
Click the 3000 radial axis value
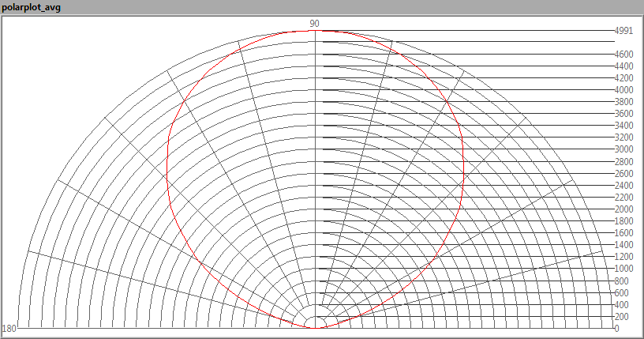(623, 149)
